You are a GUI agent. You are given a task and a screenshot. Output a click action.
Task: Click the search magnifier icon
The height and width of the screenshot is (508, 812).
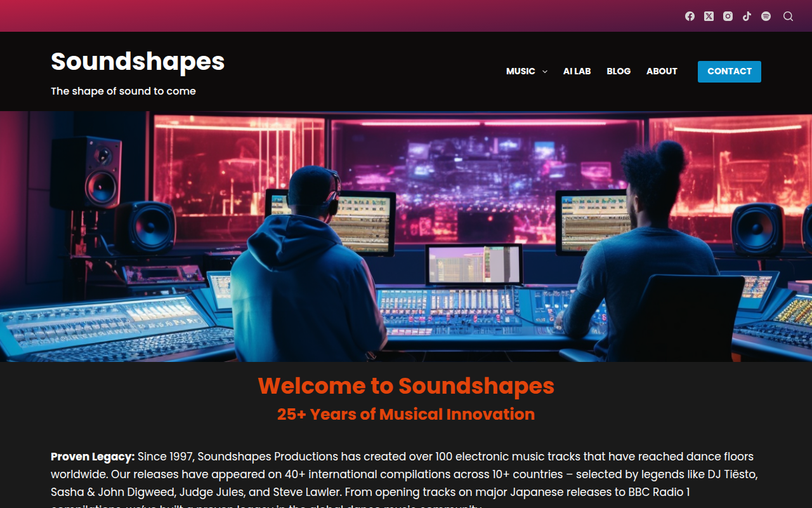[x=788, y=16]
